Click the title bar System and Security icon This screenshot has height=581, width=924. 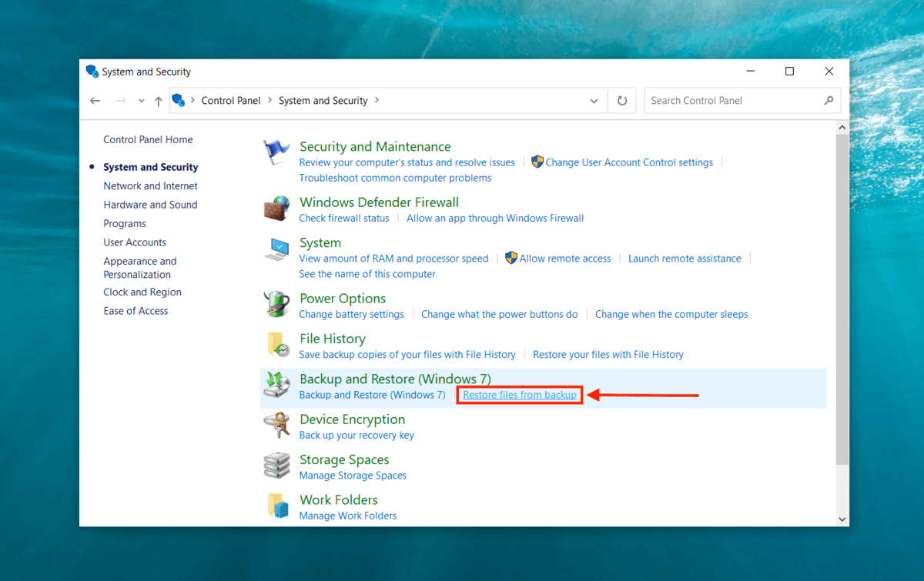click(x=92, y=71)
